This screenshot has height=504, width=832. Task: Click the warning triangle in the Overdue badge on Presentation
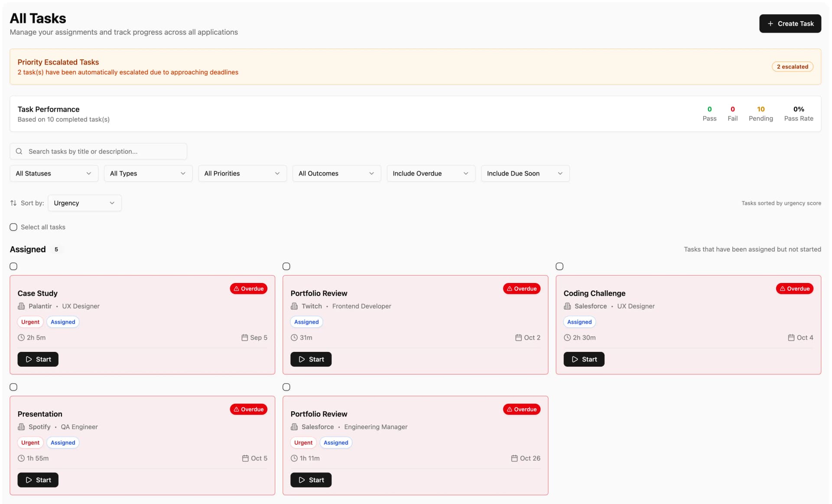click(x=236, y=409)
